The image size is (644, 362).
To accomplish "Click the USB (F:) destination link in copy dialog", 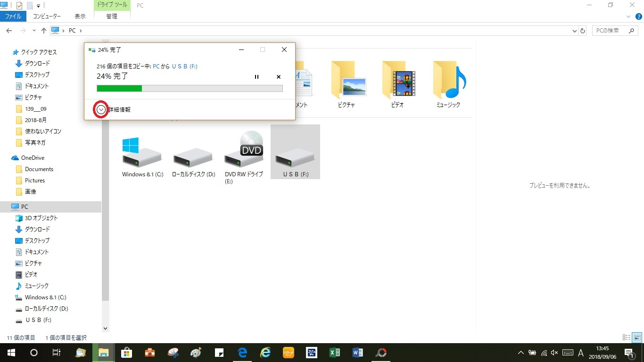I will 185,66.
